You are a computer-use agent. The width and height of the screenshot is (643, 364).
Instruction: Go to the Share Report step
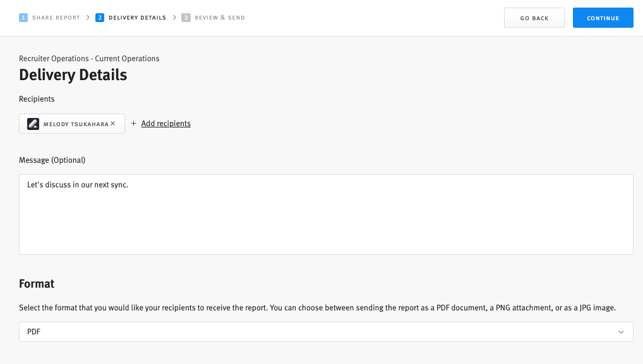click(56, 18)
